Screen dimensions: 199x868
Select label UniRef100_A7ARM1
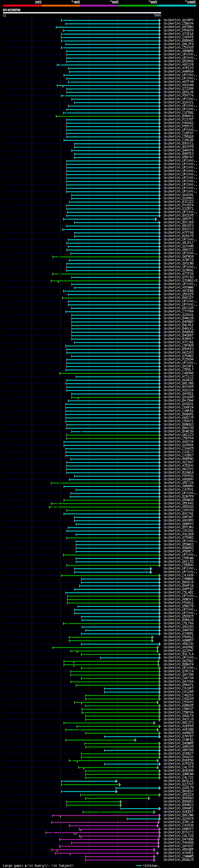(178, 633)
